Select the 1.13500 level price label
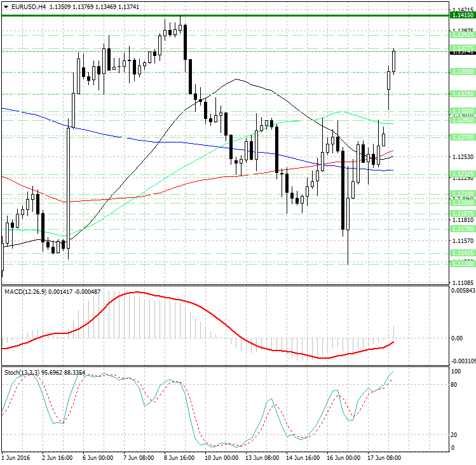Image resolution: width=476 pixels, height=465 pixels. pyautogui.click(x=463, y=72)
